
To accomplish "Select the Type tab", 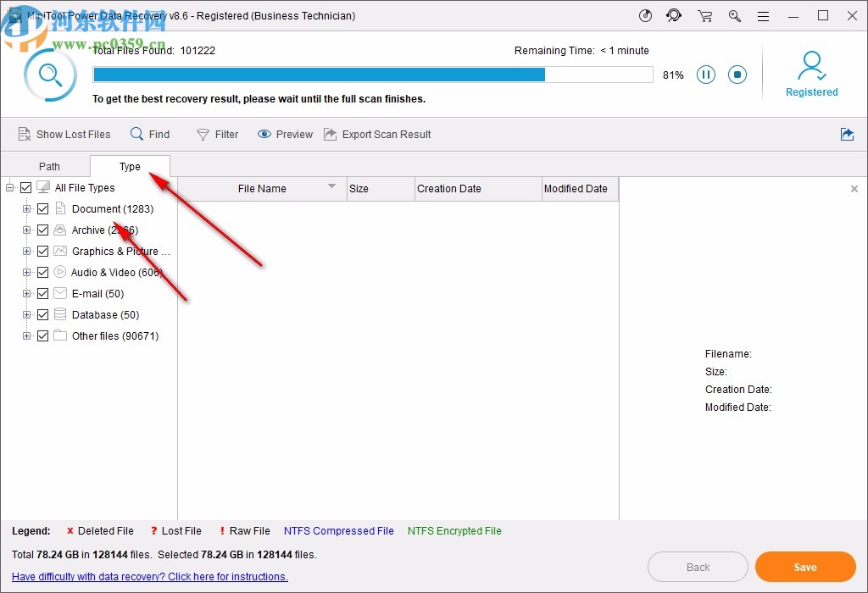I will (130, 167).
